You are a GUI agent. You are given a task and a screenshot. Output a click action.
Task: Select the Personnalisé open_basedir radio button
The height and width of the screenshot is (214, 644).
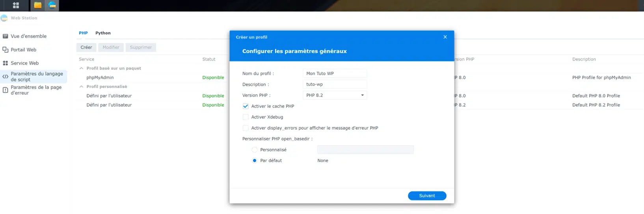pos(255,150)
